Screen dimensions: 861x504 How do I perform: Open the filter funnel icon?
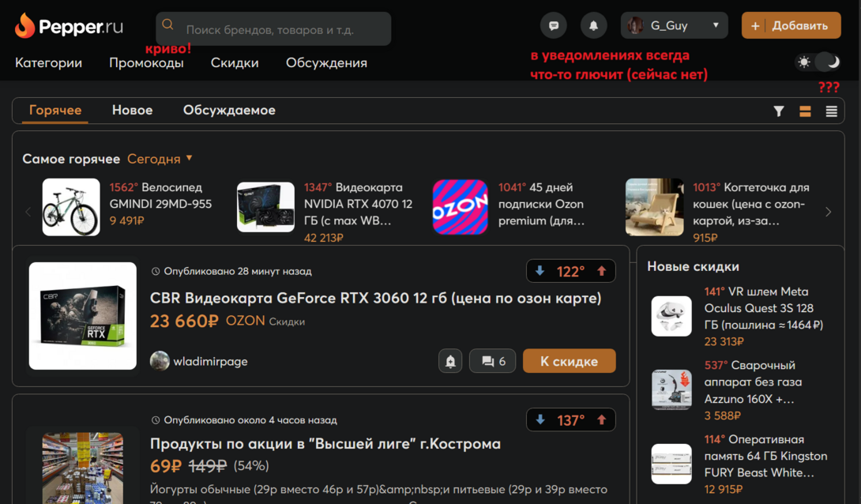[x=779, y=111]
